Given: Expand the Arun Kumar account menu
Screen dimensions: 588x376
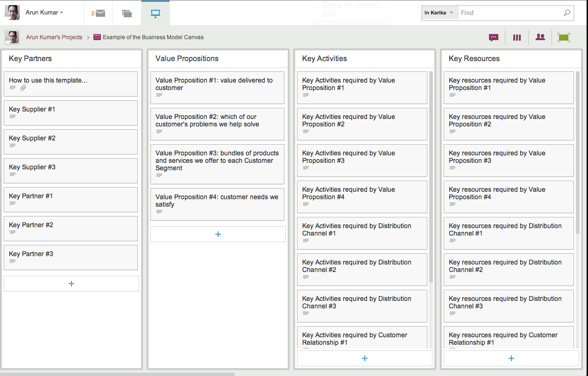Looking at the screenshot, I should coord(42,13).
